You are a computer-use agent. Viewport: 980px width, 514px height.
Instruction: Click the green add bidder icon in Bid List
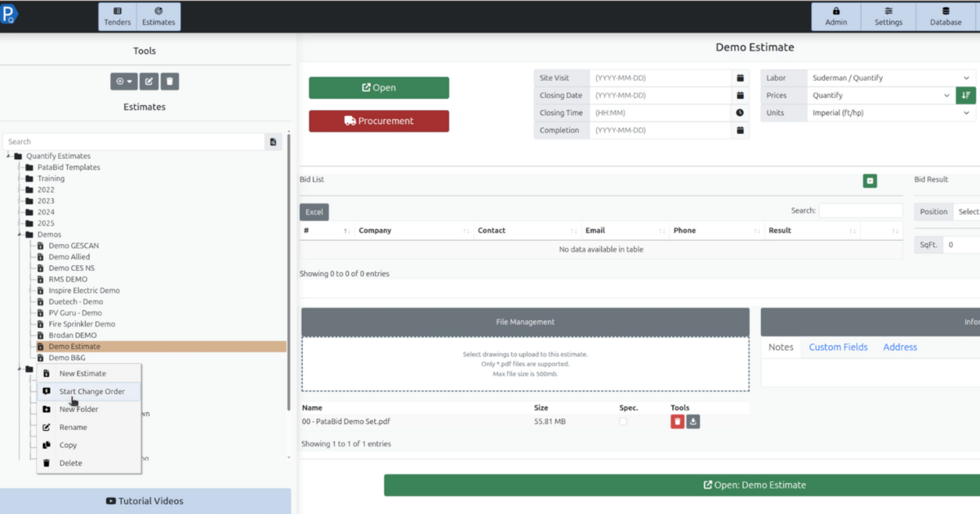point(870,181)
